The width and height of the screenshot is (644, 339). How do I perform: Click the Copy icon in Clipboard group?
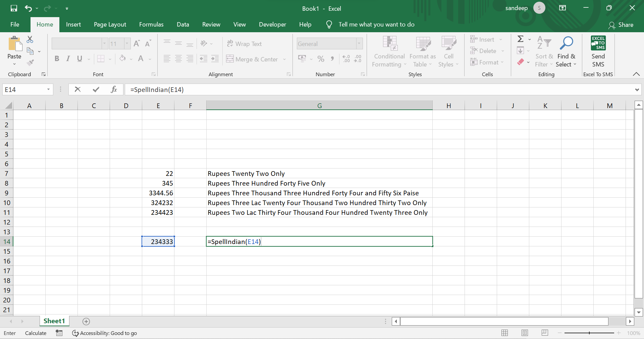(30, 51)
